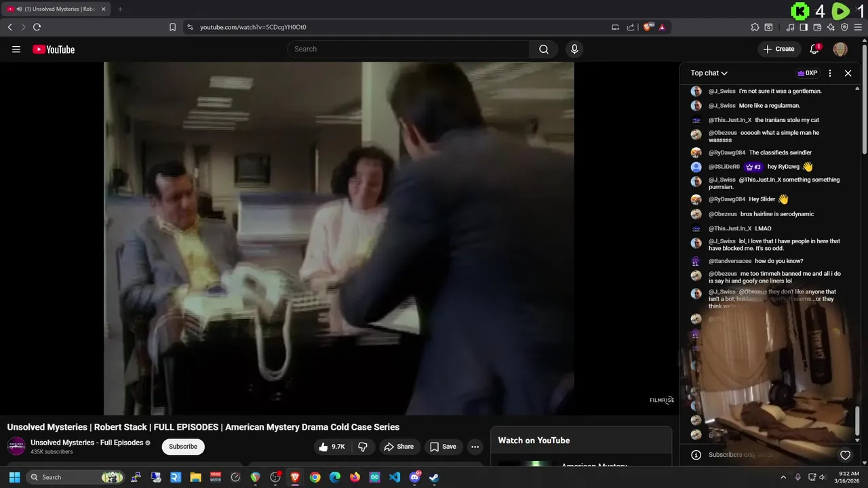Share this video
Image resolution: width=868 pixels, height=488 pixels.
pyautogui.click(x=399, y=447)
